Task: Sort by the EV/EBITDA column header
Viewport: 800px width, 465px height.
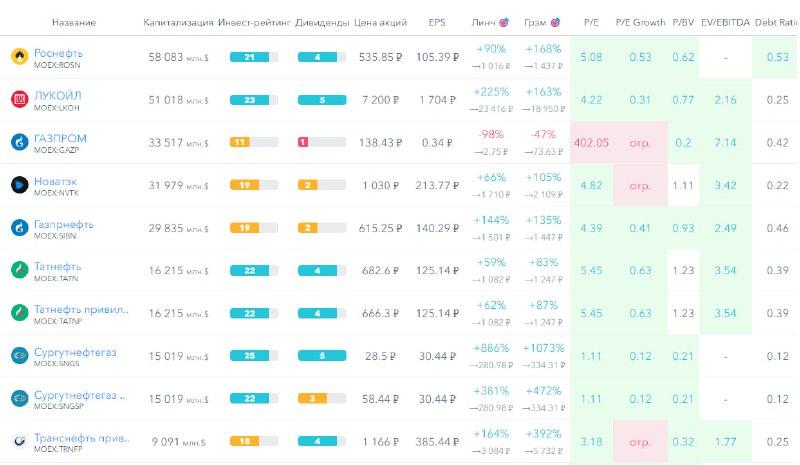Action: pos(726,22)
